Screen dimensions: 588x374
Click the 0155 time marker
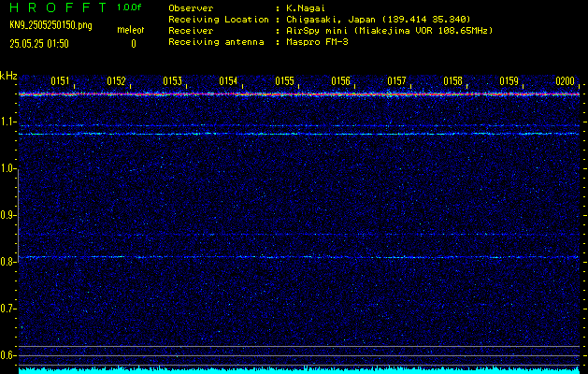tap(284, 81)
